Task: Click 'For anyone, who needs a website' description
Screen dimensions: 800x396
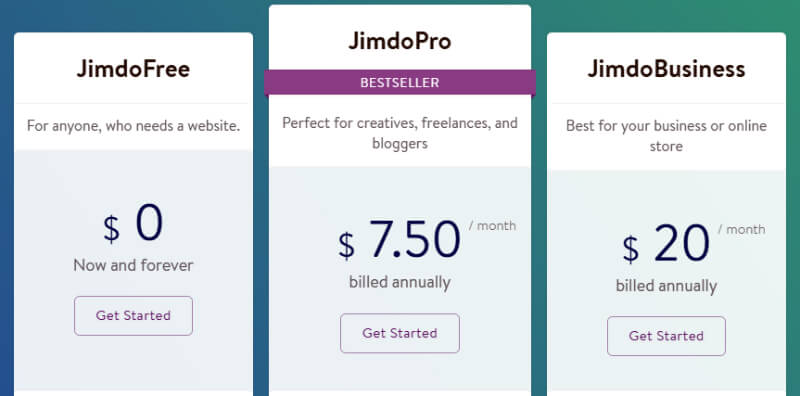Action: pos(134,126)
